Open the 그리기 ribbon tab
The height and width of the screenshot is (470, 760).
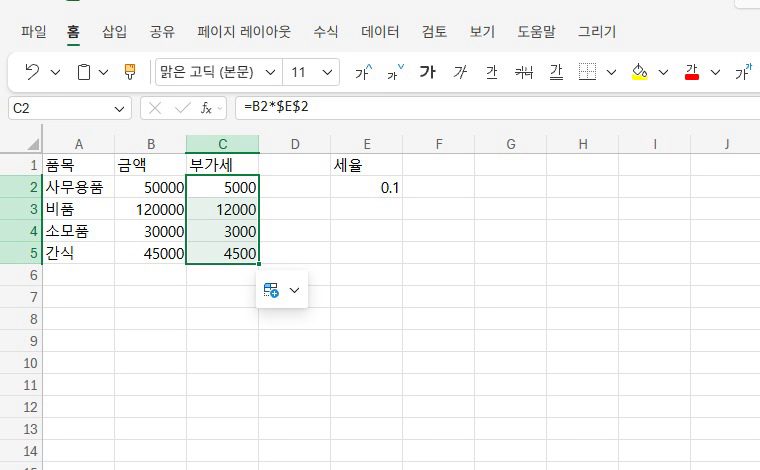point(597,32)
